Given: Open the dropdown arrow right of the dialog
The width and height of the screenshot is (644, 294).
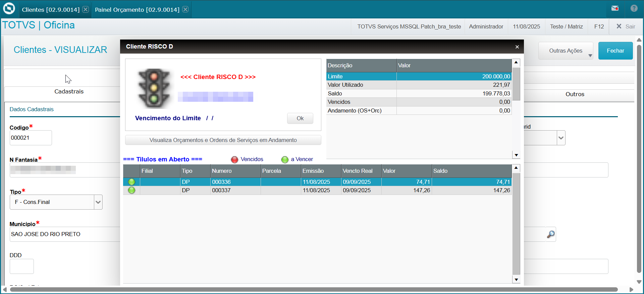Looking at the screenshot, I should tap(561, 138).
